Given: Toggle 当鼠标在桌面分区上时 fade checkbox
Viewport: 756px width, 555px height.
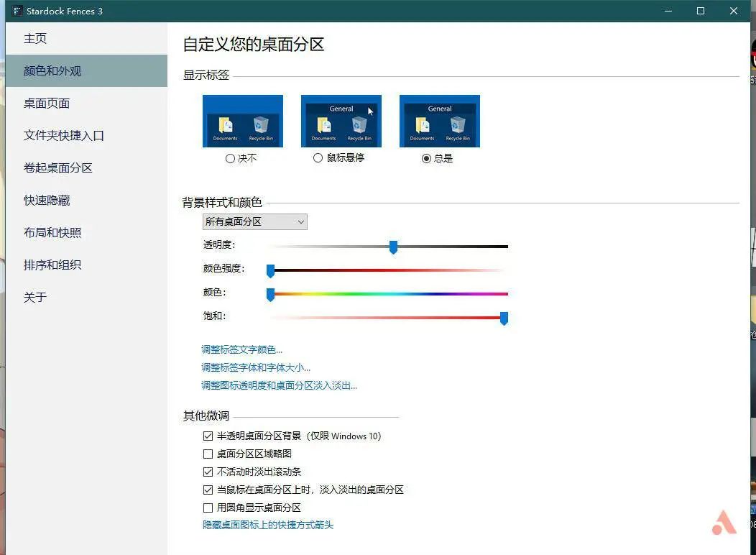Looking at the screenshot, I should tap(208, 490).
